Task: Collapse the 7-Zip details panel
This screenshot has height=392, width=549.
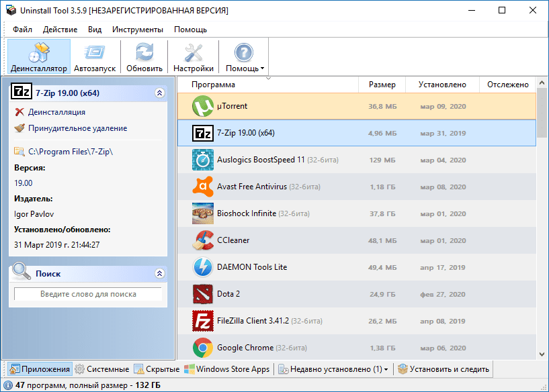Action: click(x=160, y=93)
